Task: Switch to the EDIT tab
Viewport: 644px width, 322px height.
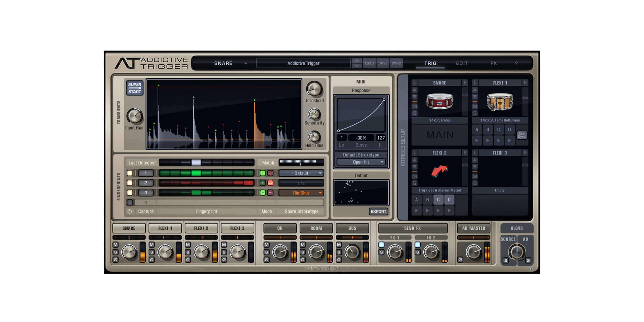Action: 462,63
